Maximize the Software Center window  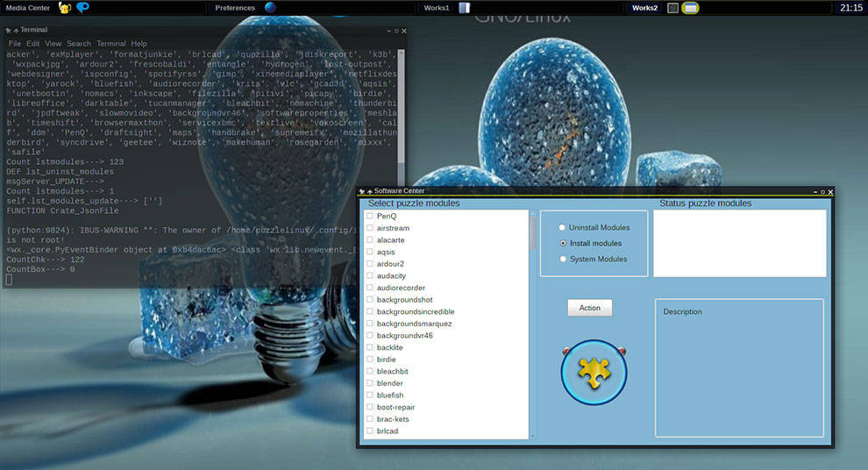point(822,192)
